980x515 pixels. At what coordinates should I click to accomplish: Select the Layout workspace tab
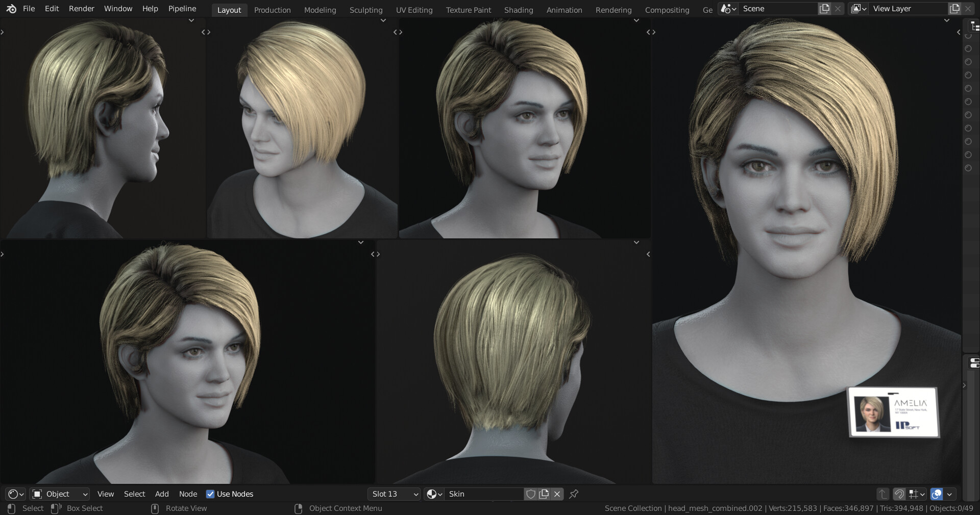pyautogui.click(x=229, y=10)
